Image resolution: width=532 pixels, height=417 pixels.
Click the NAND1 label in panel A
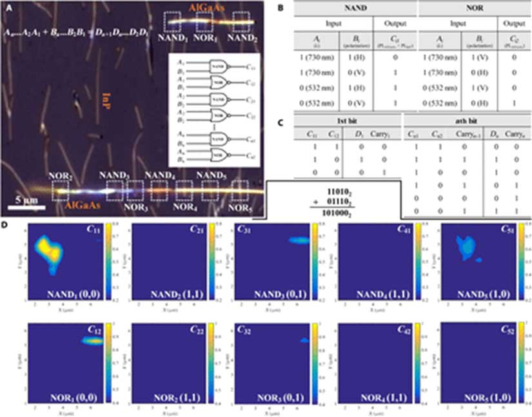click(172, 37)
